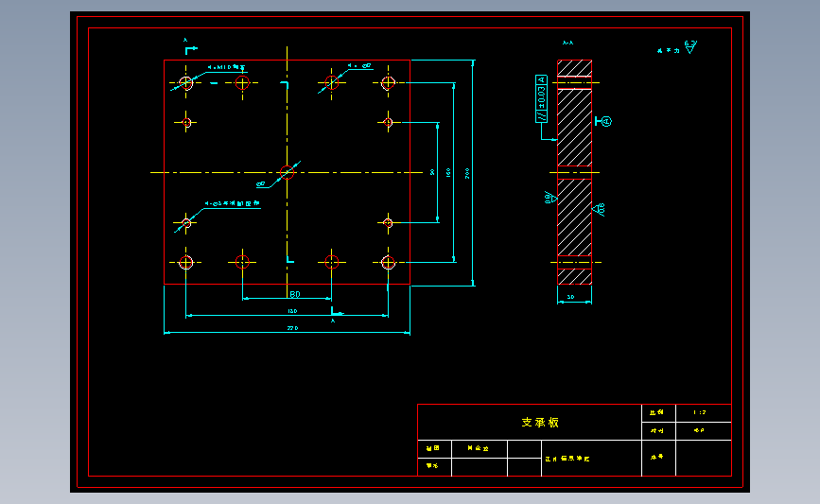Click the bottom-left corner hole circle
Viewport: 820px width, 504px height.
(186, 263)
